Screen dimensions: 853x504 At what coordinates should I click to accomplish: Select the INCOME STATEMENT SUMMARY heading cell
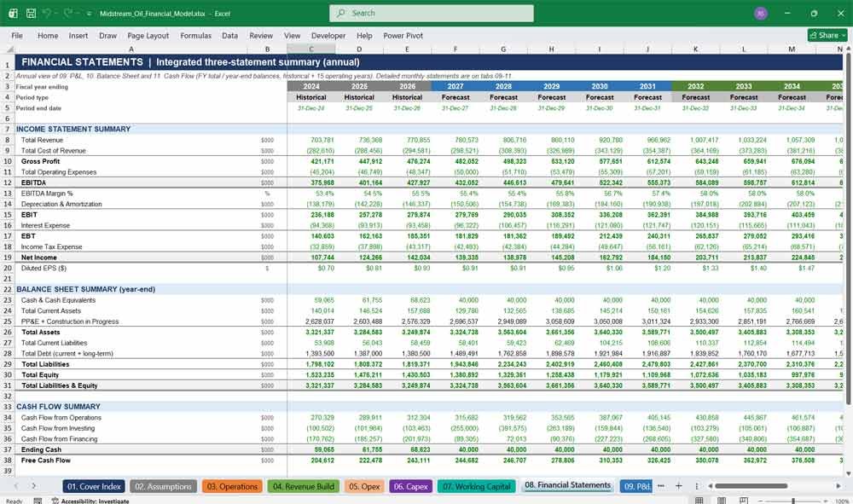tap(73, 129)
